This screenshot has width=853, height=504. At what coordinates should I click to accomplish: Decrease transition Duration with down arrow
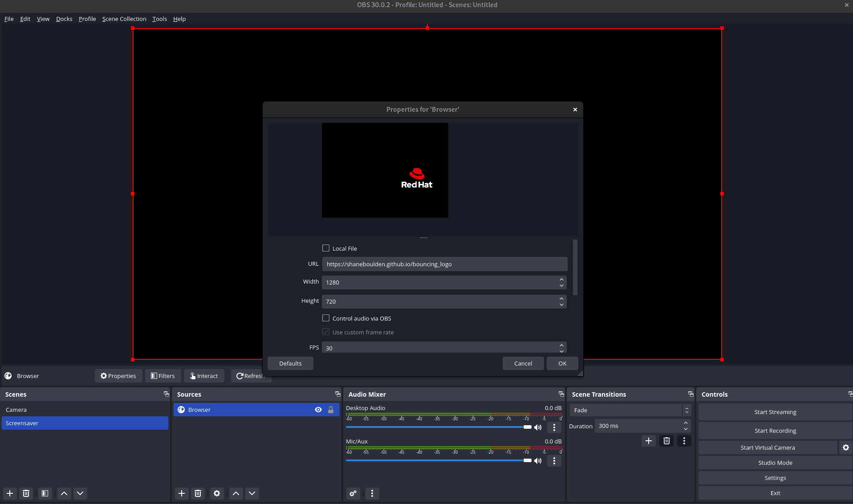(686, 429)
